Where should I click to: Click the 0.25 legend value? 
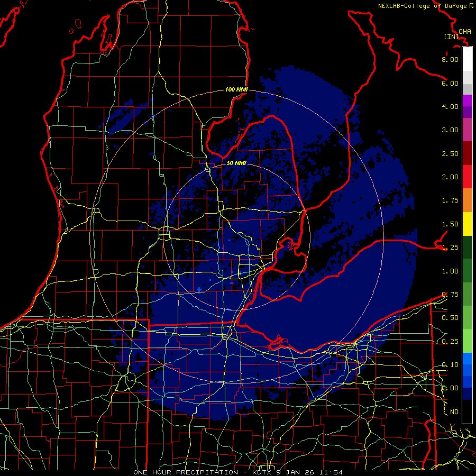coord(450,342)
